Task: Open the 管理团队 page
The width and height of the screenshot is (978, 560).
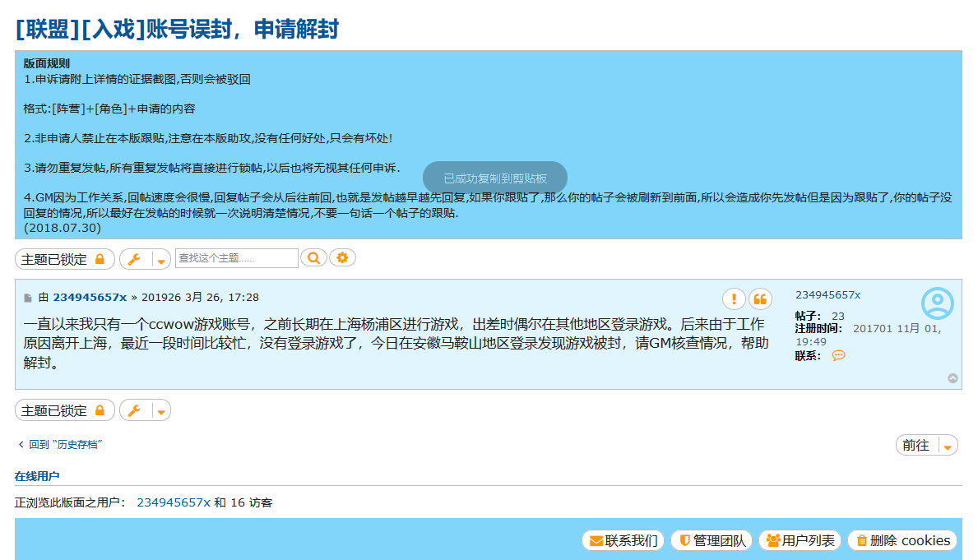Action: click(712, 540)
